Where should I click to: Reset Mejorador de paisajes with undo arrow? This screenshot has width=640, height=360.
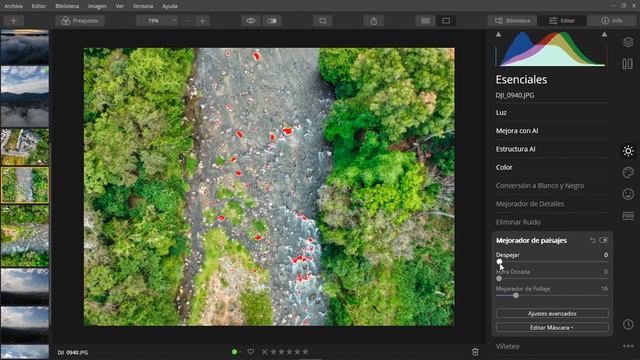tap(593, 240)
